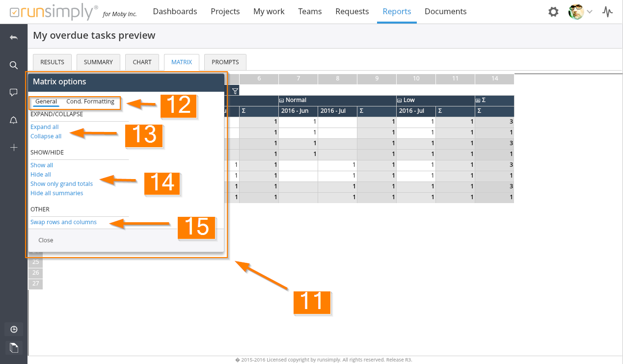Click the filter funnel icon in matrix
This screenshot has width=623, height=364.
tap(235, 91)
